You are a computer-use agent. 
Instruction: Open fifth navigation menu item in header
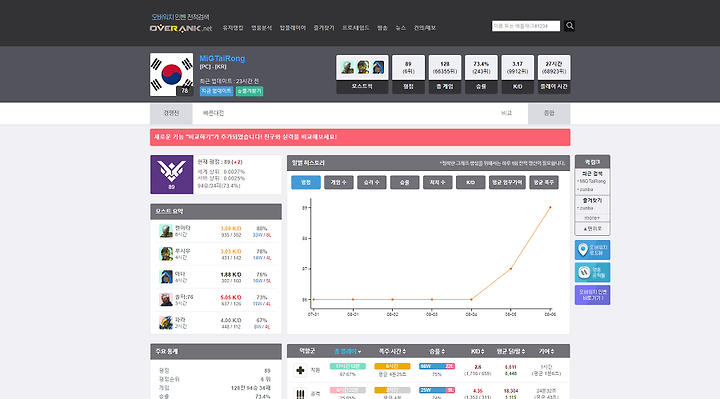click(355, 28)
